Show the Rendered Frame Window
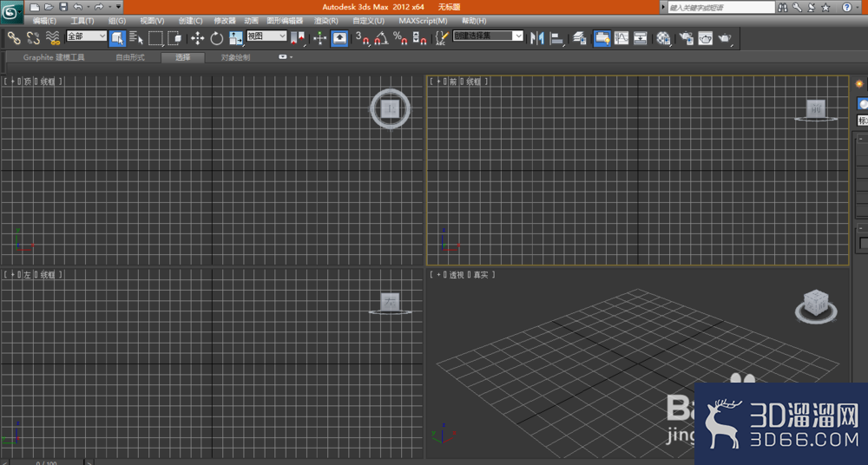 tap(705, 37)
